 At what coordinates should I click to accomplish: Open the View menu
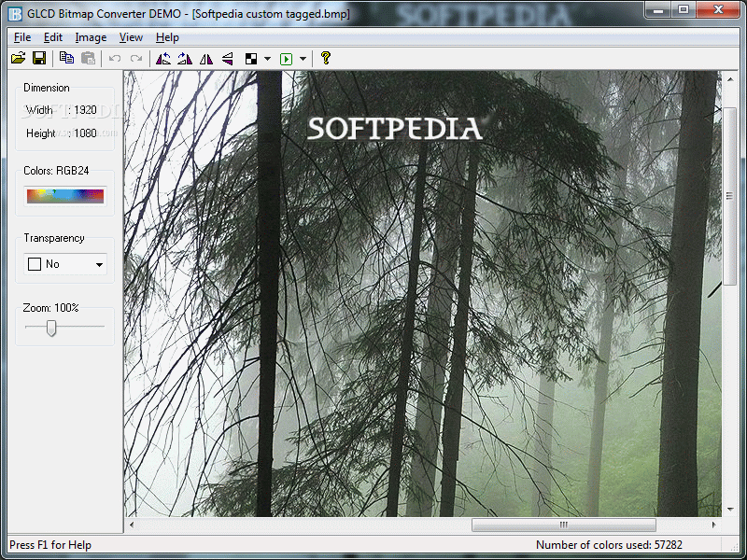(x=131, y=37)
